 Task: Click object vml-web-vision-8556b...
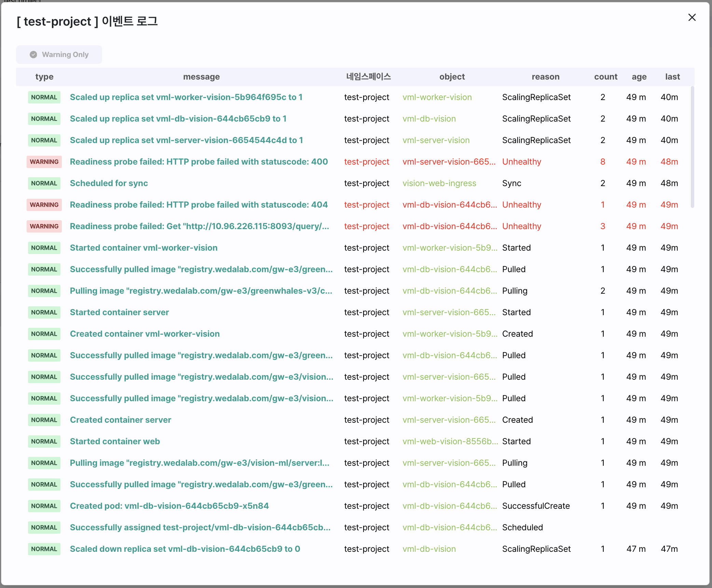[450, 442]
